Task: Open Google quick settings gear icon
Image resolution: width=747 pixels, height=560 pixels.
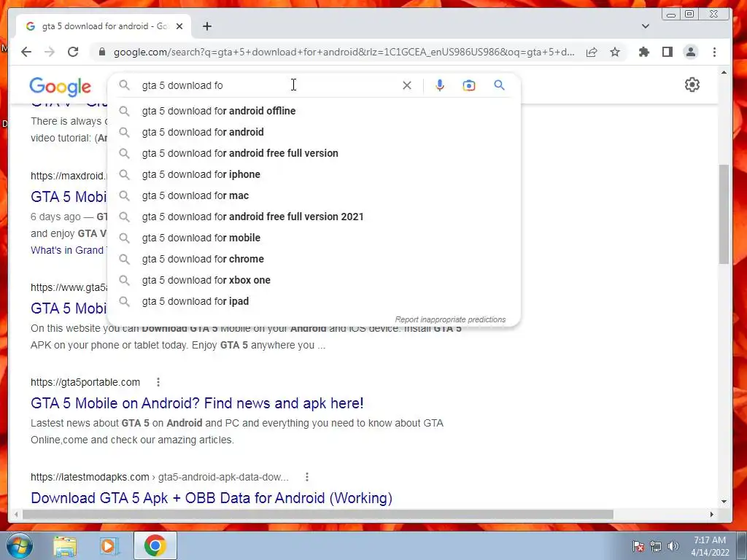Action: 692,85
